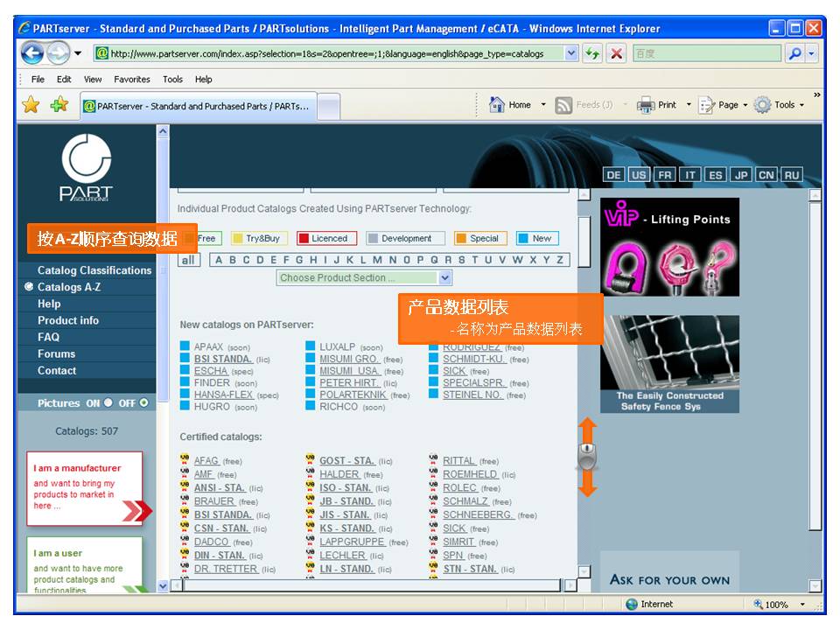Click the Print toolbar icon
This screenshot has width=840, height=630.
click(x=646, y=105)
